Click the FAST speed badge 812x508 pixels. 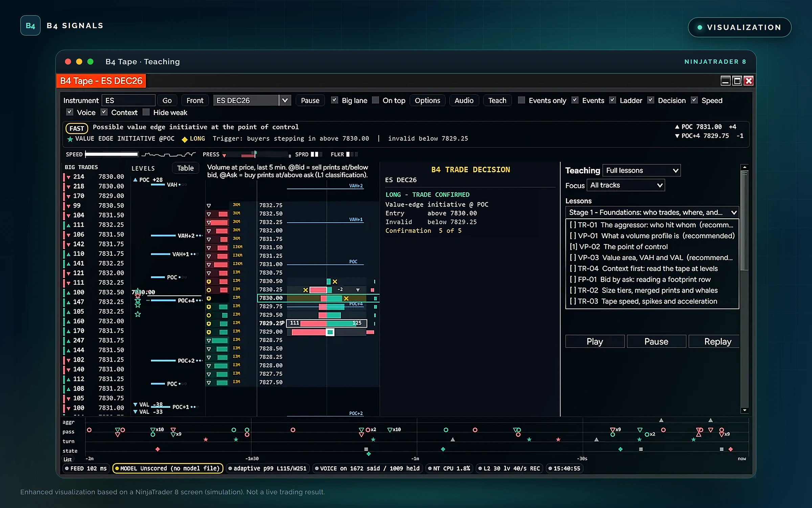(x=77, y=128)
